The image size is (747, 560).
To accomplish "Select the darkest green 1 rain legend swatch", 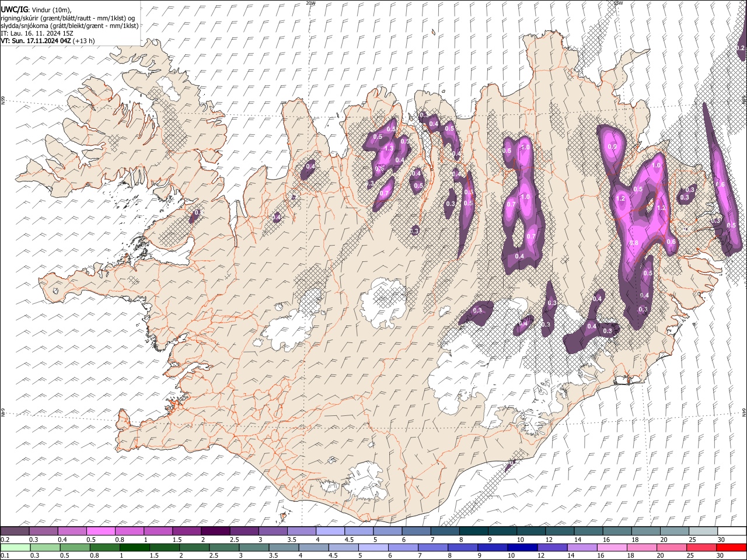I will coord(135,547).
